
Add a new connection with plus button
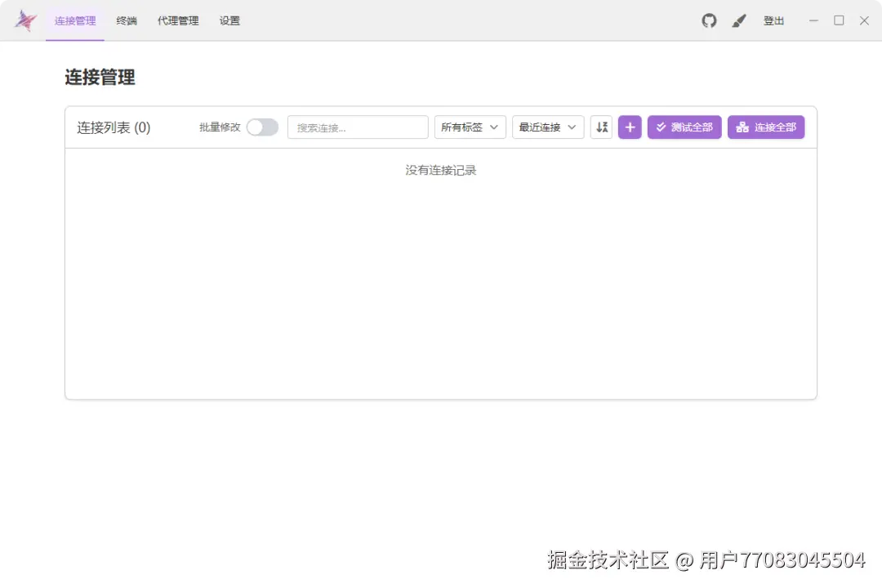click(630, 127)
